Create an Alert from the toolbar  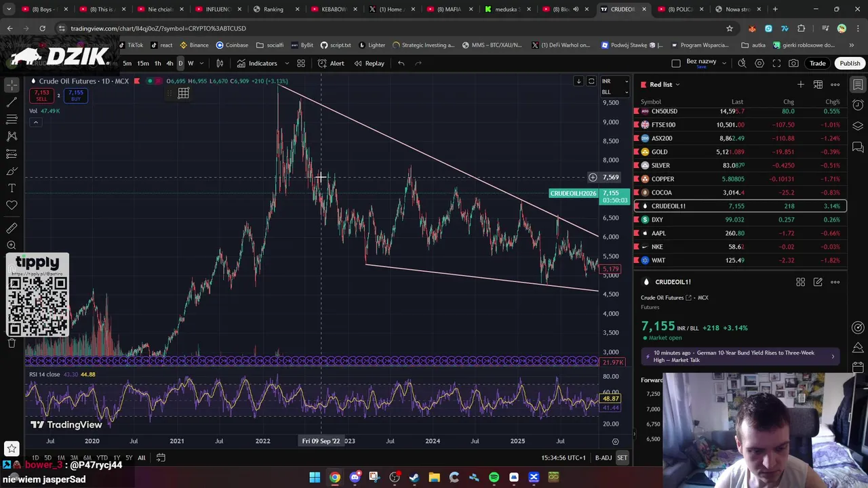(x=331, y=63)
